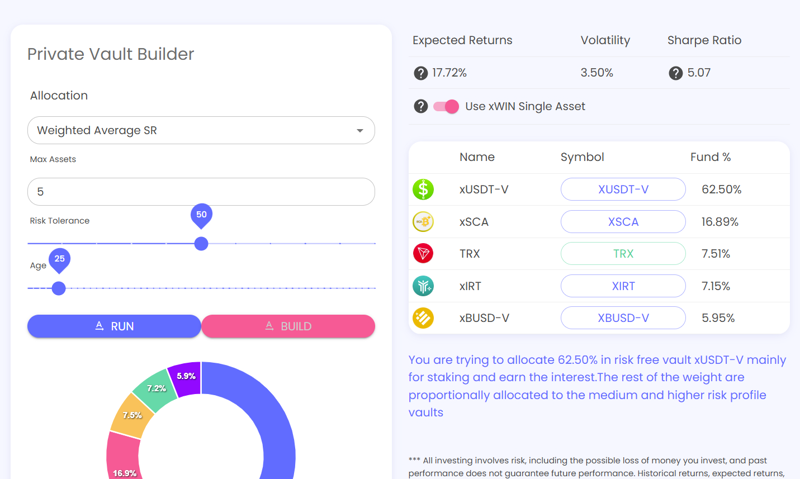Image resolution: width=800 pixels, height=479 pixels.
Task: Click the dropdown arrow in Allocation select
Action: (360, 131)
